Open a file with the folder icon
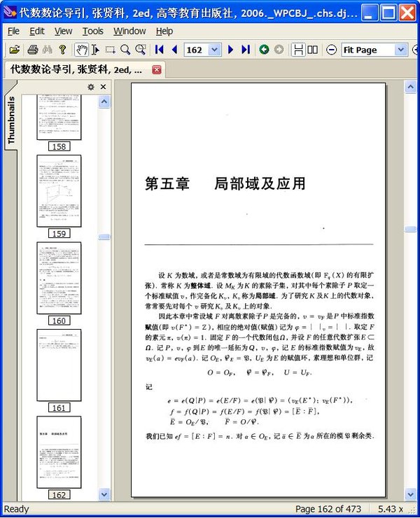Image resolution: width=420 pixels, height=518 pixels. (15, 50)
